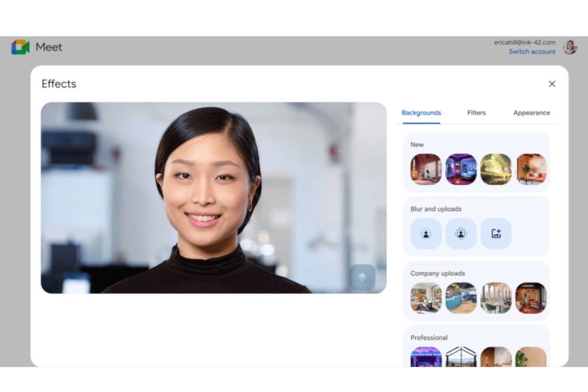588x392 pixels.
Task: Click Switch account link
Action: (532, 52)
